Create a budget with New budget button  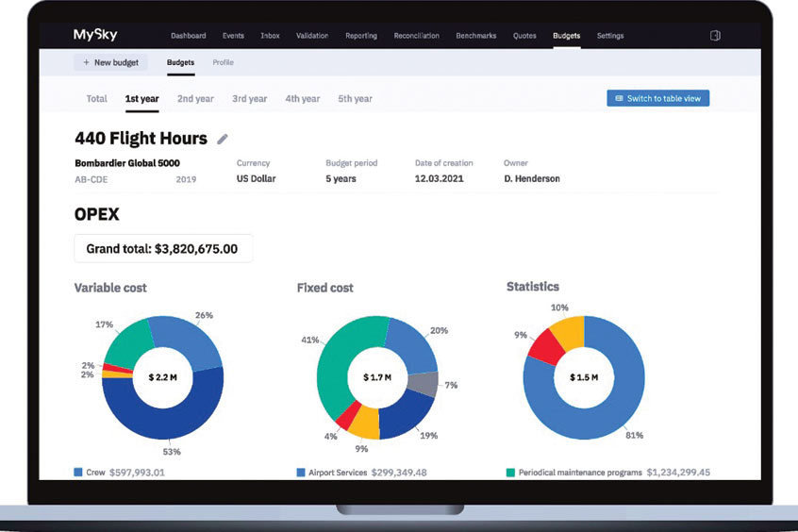click(x=110, y=62)
